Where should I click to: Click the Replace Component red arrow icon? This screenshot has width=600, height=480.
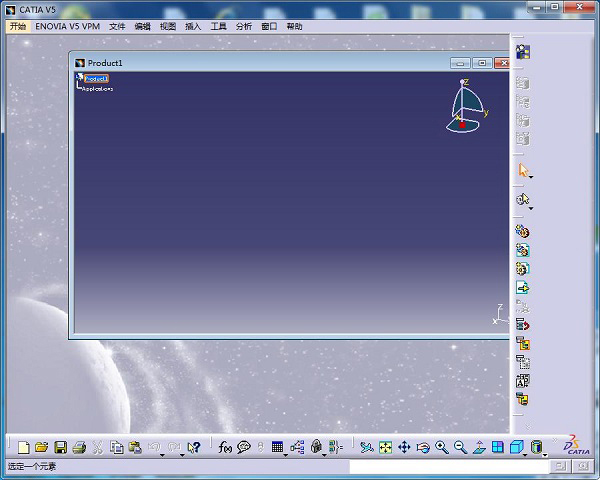(x=522, y=325)
